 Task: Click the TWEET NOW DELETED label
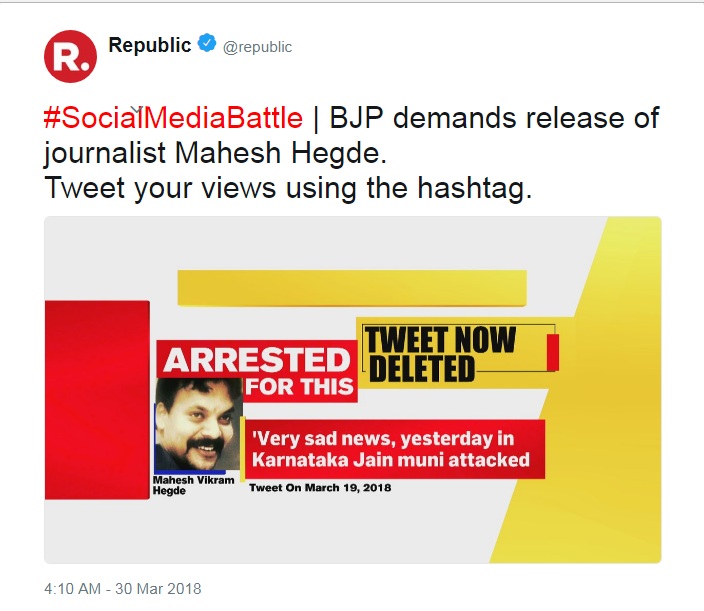click(440, 355)
